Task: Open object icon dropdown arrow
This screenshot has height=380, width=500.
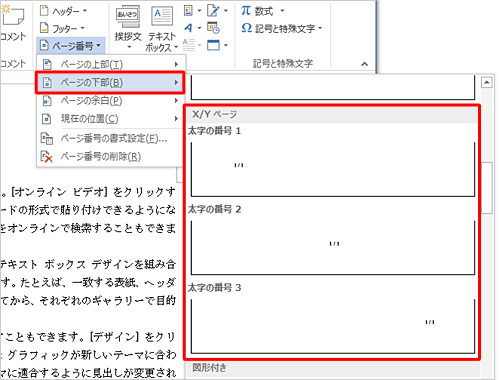Action: (226, 45)
